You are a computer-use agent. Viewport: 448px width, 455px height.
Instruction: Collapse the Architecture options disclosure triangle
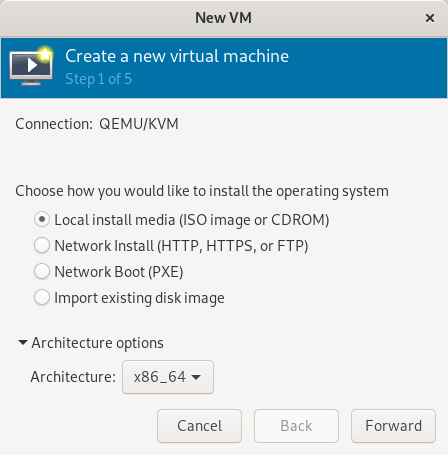click(x=23, y=343)
